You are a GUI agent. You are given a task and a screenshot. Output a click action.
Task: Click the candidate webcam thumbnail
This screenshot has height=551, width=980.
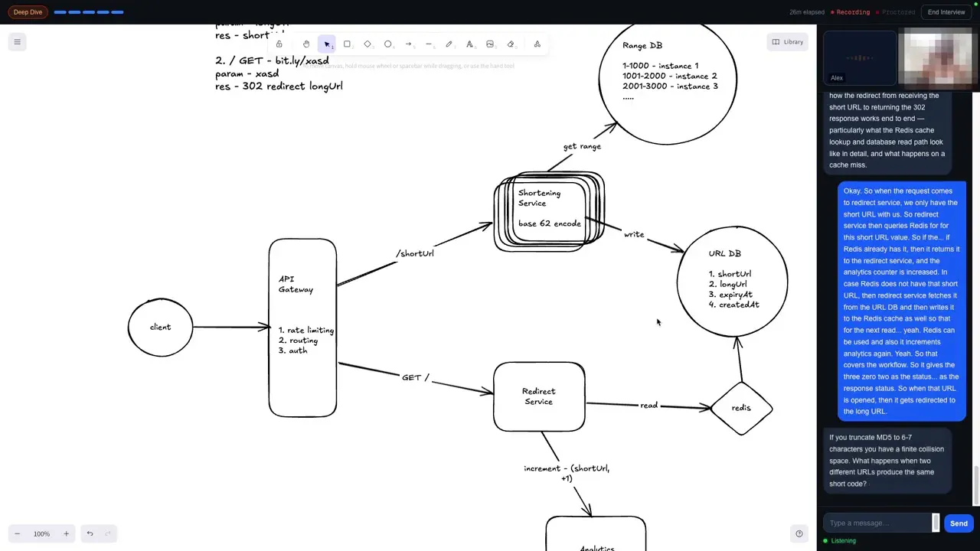(x=938, y=57)
